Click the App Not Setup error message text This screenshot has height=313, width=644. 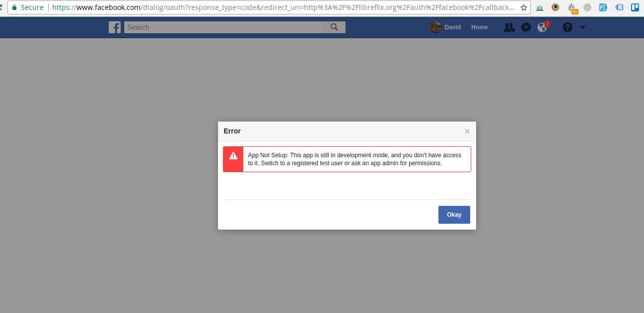point(355,159)
